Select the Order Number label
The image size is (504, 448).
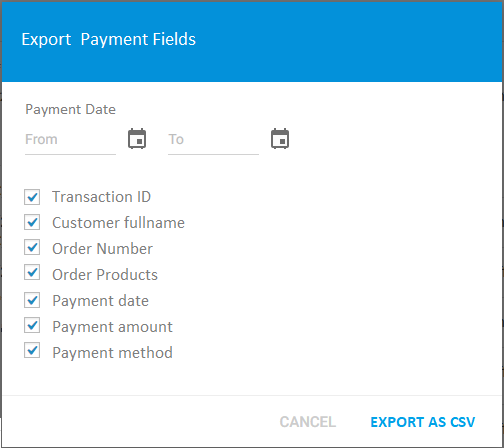click(102, 249)
